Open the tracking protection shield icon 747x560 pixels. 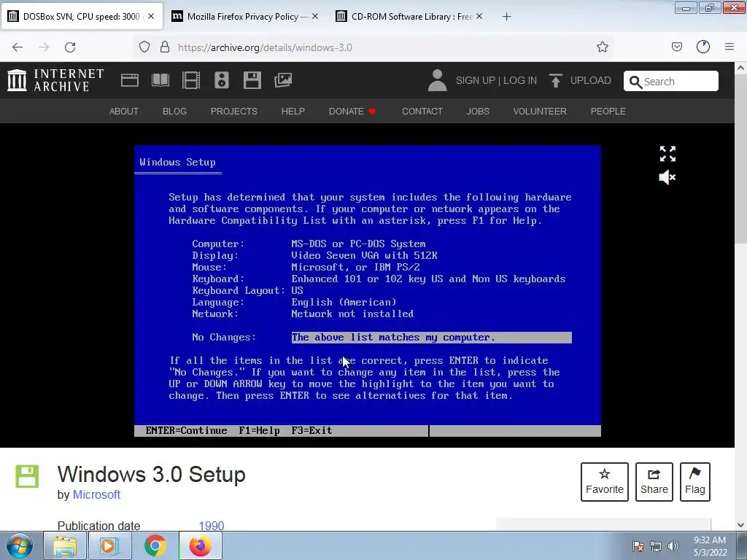point(144,47)
